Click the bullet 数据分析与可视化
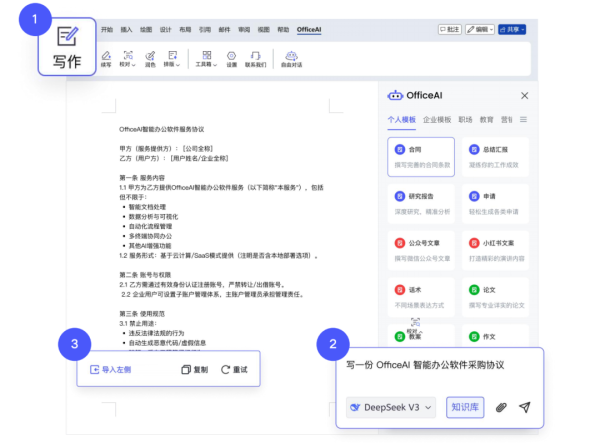The width and height of the screenshot is (600, 443). 153,217
